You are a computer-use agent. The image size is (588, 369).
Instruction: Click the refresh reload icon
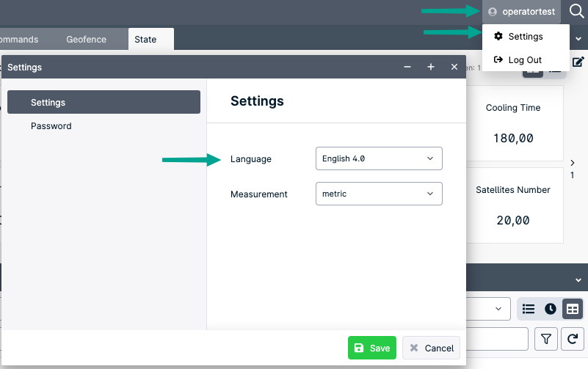click(x=572, y=339)
